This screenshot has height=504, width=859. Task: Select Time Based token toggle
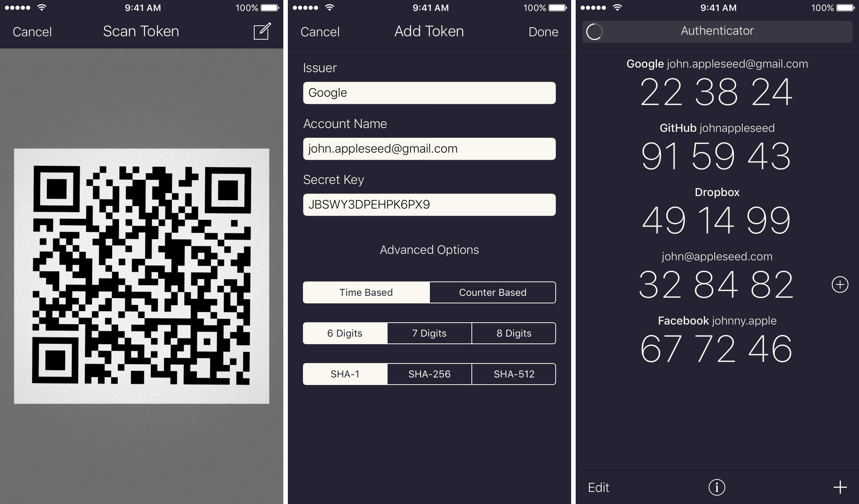click(365, 292)
